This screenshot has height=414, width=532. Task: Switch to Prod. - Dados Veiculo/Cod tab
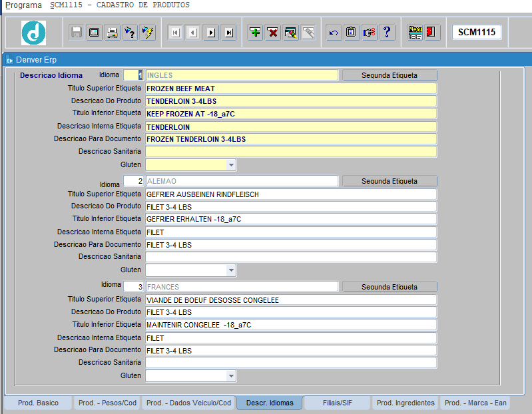(188, 403)
